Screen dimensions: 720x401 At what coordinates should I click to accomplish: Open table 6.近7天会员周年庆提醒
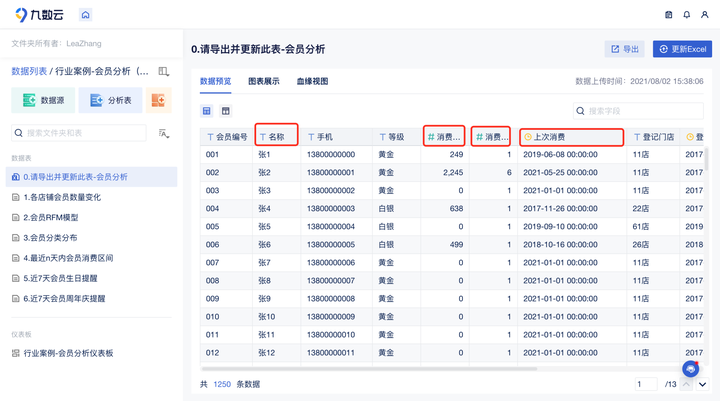click(91, 298)
